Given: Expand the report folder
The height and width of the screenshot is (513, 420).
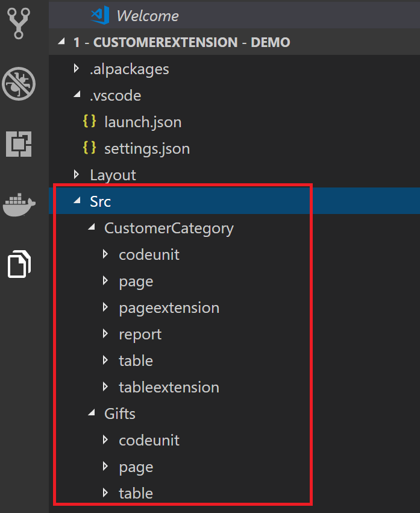Looking at the screenshot, I should [x=234, y=335].
